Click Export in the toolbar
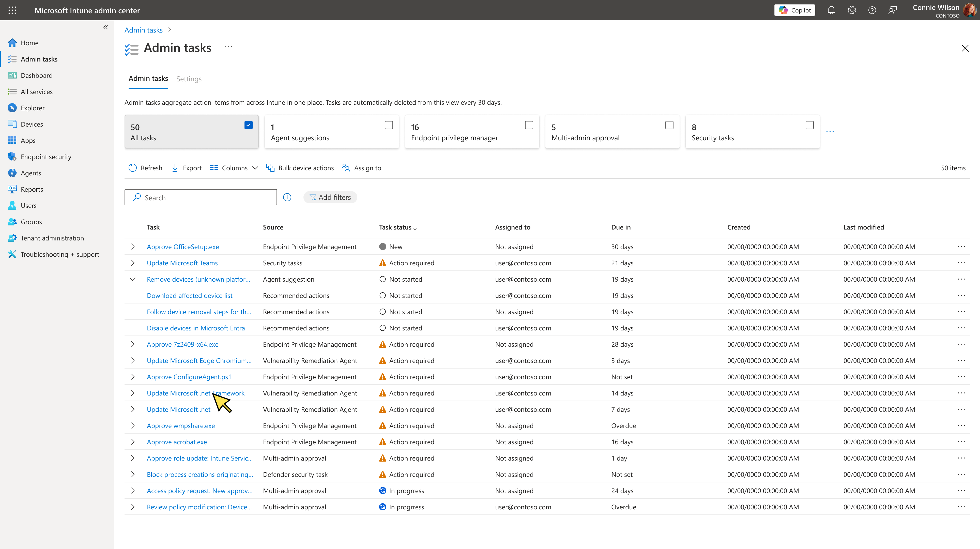This screenshot has height=549, width=980. (186, 168)
